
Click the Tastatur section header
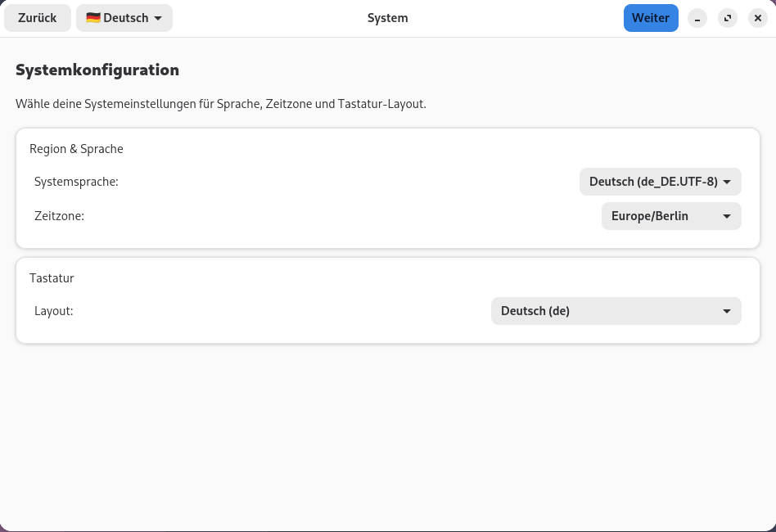pos(52,278)
